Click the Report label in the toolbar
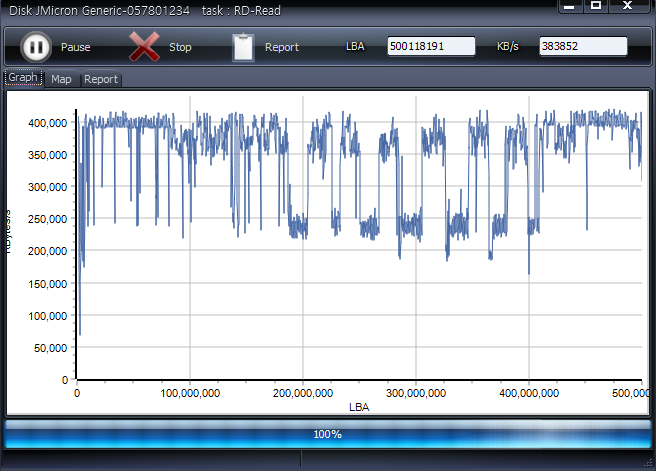The width and height of the screenshot is (656, 471). click(282, 47)
